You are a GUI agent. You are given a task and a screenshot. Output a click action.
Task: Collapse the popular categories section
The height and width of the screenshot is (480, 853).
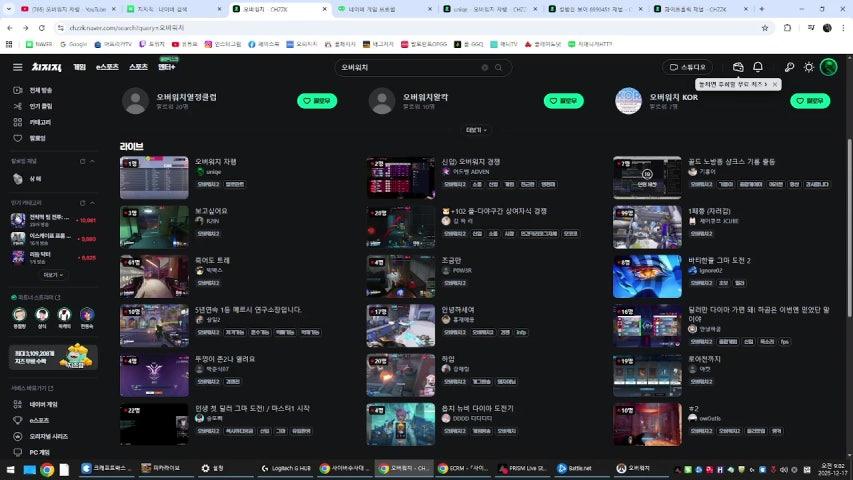(92, 203)
